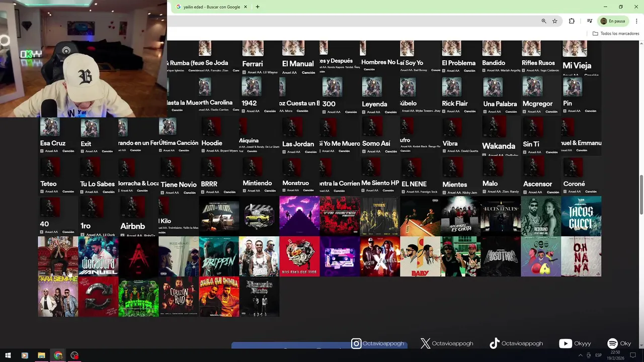
Task: Select the '300' song tile
Action: point(340,96)
